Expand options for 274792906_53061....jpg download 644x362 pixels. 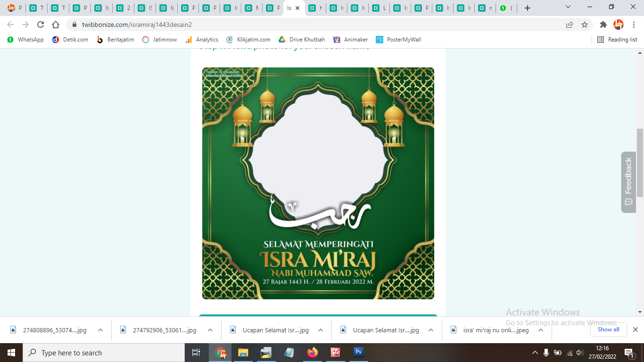tap(210, 330)
